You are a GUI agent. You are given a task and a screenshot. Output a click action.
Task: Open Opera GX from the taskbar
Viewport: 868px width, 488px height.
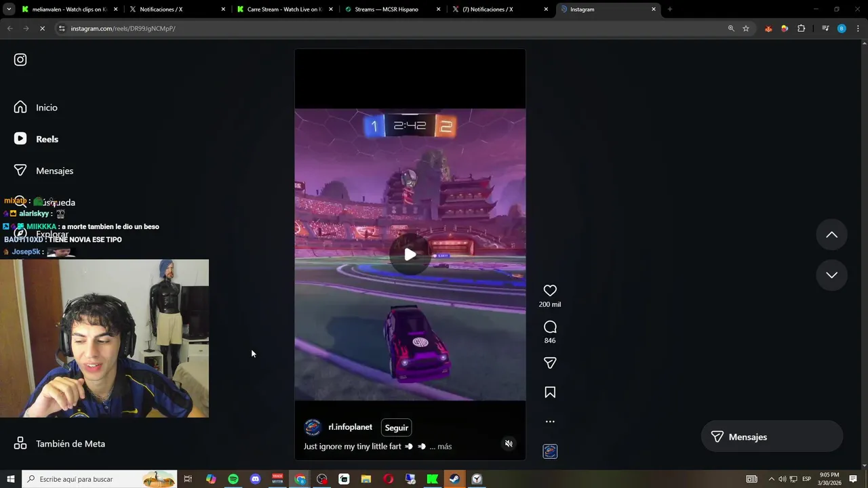tap(389, 479)
